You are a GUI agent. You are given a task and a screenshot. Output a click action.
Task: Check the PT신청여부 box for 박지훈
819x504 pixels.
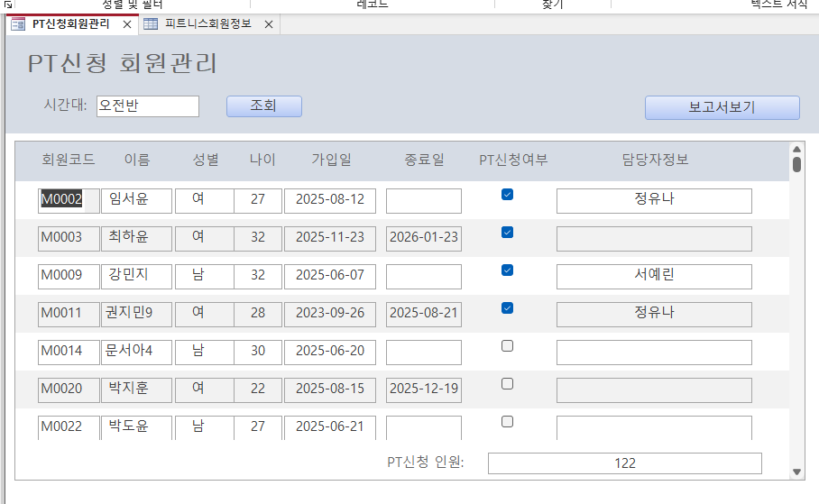pos(507,383)
